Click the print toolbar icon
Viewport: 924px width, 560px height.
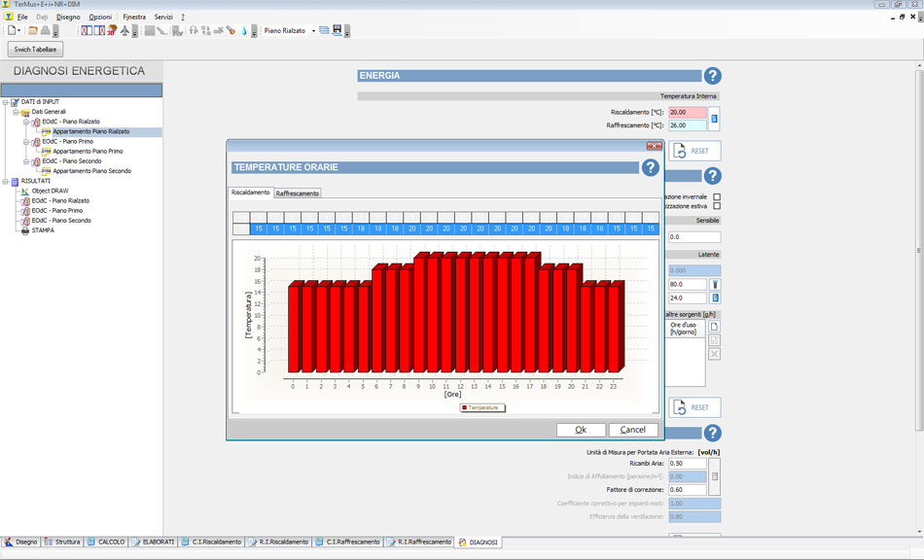point(45,30)
